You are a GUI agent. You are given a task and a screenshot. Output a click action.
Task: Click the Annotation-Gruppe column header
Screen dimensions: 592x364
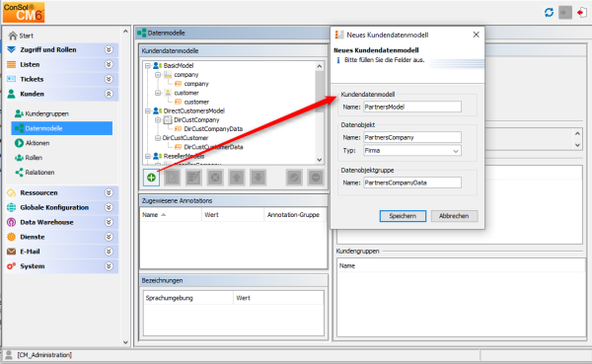coord(295,215)
